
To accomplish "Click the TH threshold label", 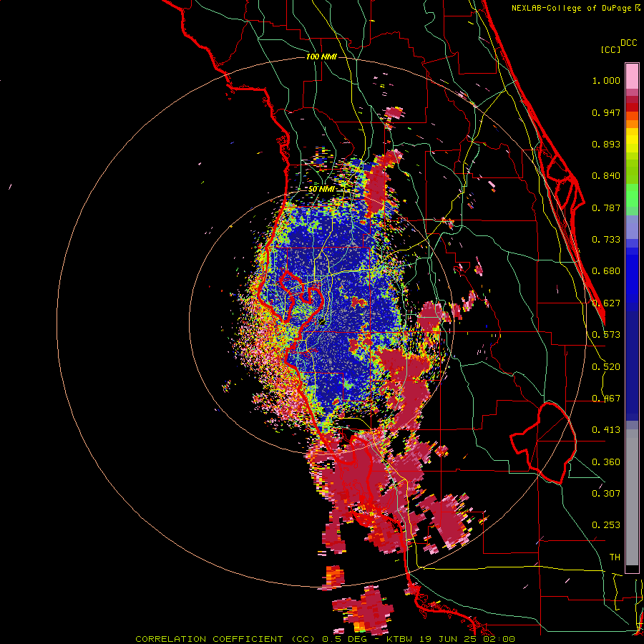I will (615, 557).
